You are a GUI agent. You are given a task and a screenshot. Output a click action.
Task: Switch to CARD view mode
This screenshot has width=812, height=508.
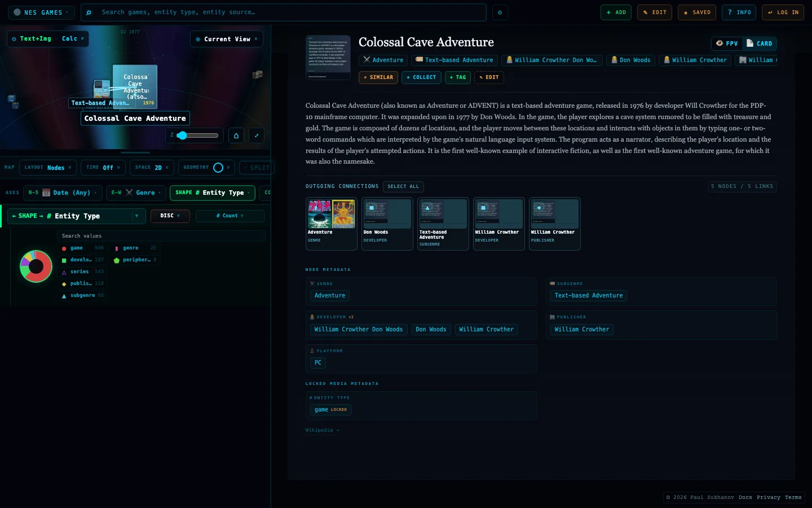point(759,43)
